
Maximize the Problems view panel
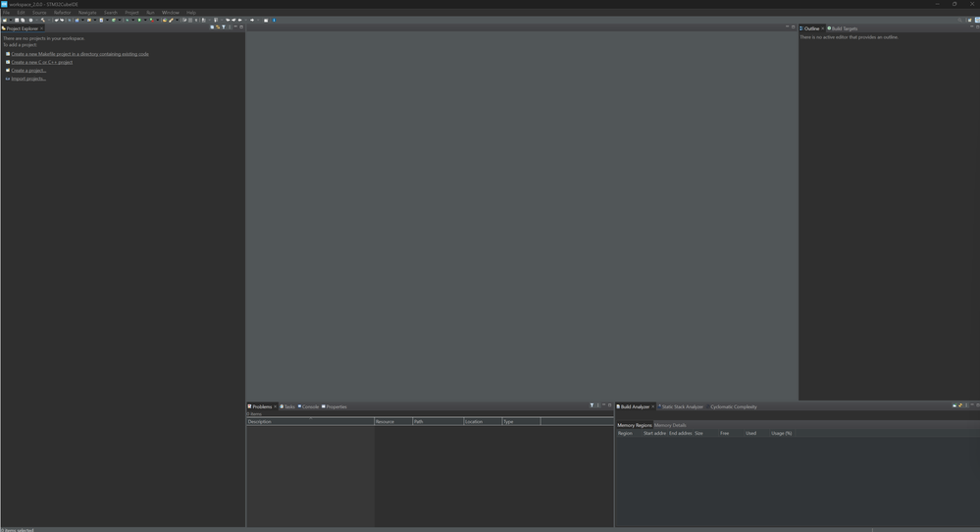(610, 405)
